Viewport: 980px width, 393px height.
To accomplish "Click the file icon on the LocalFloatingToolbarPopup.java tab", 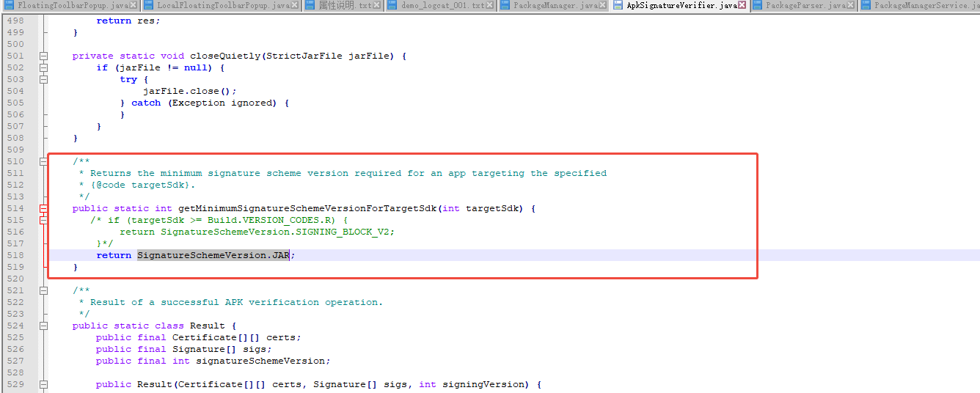I will (149, 6).
